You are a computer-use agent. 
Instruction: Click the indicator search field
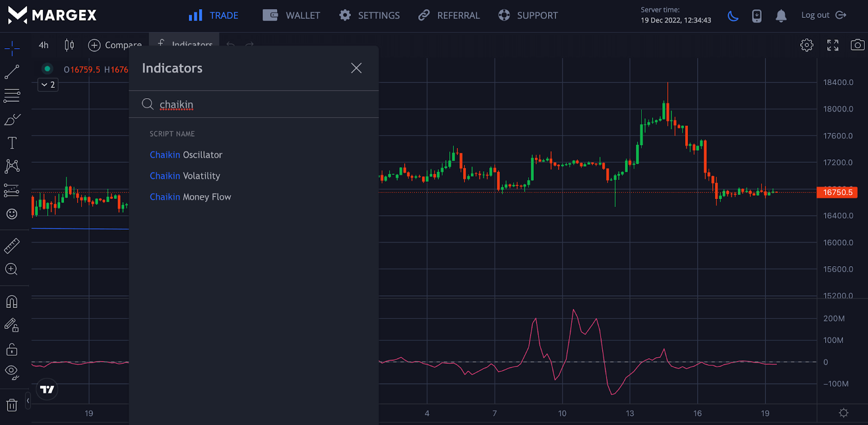(x=260, y=105)
